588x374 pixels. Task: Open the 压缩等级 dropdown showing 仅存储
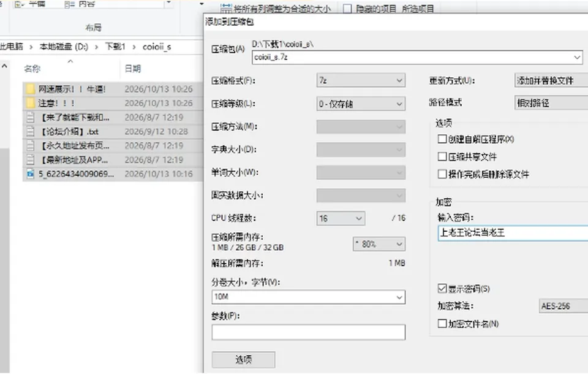coord(361,104)
